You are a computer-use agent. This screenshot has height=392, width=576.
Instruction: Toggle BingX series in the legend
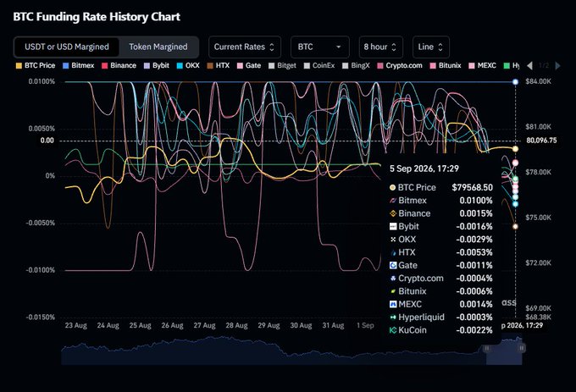click(x=356, y=66)
